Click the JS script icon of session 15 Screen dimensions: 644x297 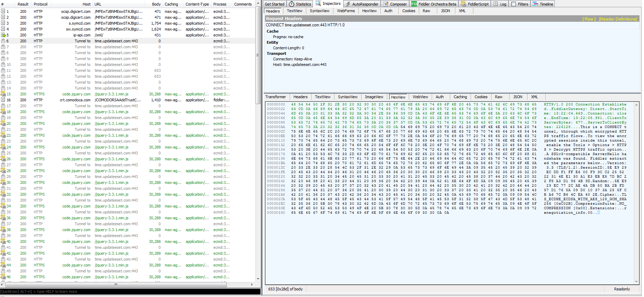tap(3, 94)
